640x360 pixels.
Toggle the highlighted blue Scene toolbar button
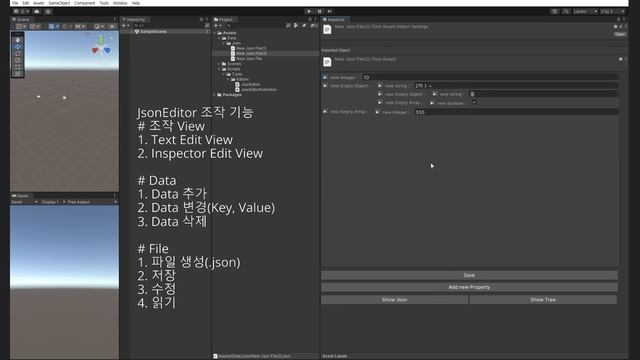51,26
